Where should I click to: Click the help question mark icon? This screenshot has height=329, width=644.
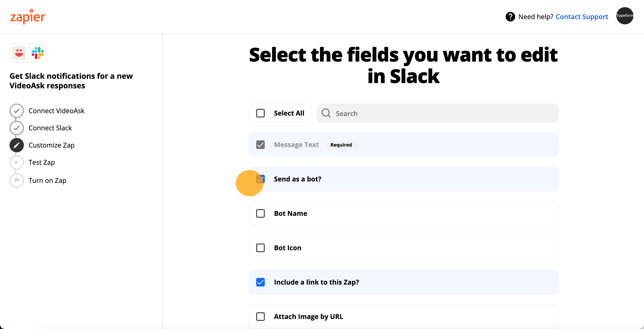[x=510, y=17]
